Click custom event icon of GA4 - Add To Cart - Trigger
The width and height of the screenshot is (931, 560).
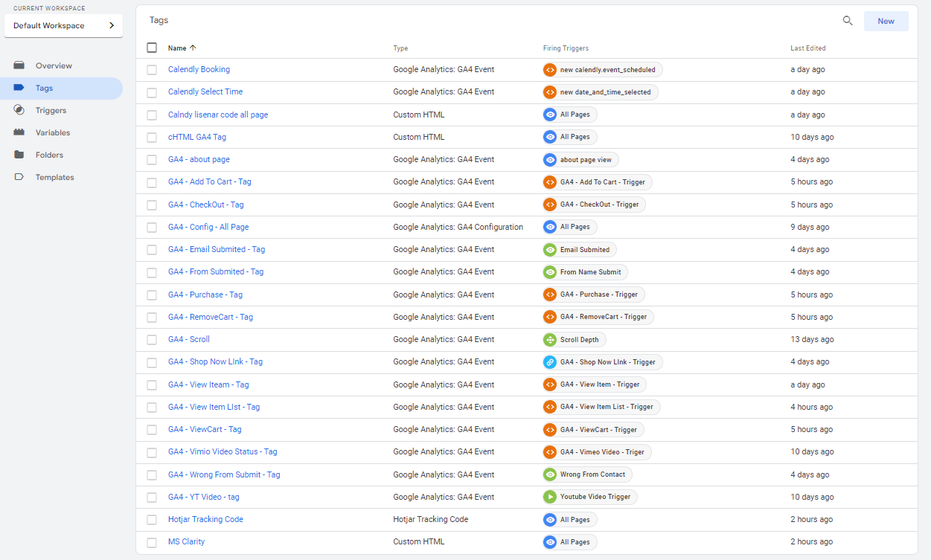(x=550, y=182)
